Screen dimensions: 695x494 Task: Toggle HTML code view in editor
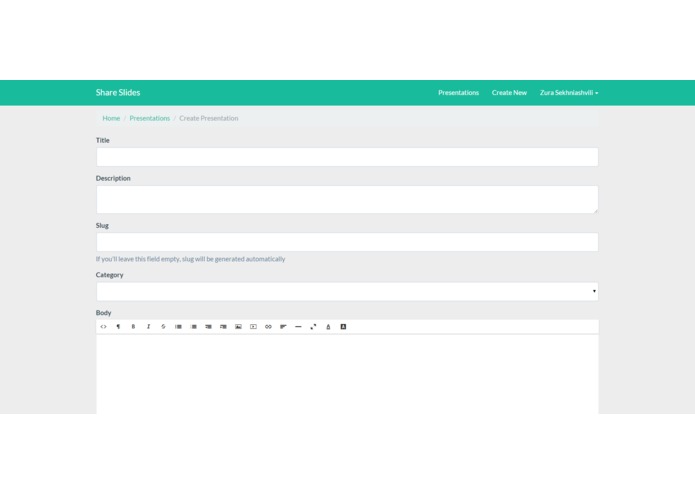[103, 327]
